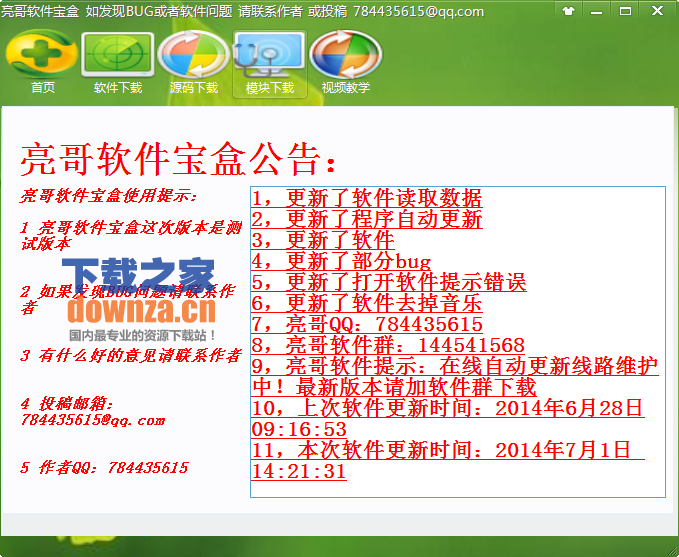This screenshot has height=557, width=679.
Task: Click link 8 亮哥软件群: 144541568
Action: (388, 345)
